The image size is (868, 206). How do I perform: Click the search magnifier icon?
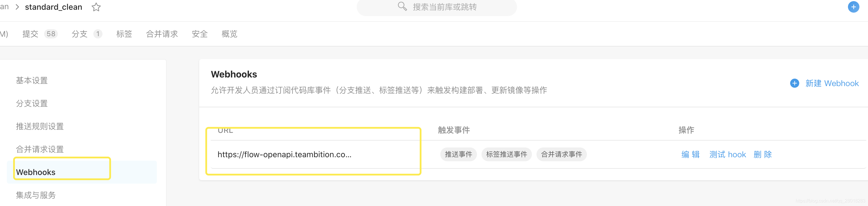pos(402,6)
